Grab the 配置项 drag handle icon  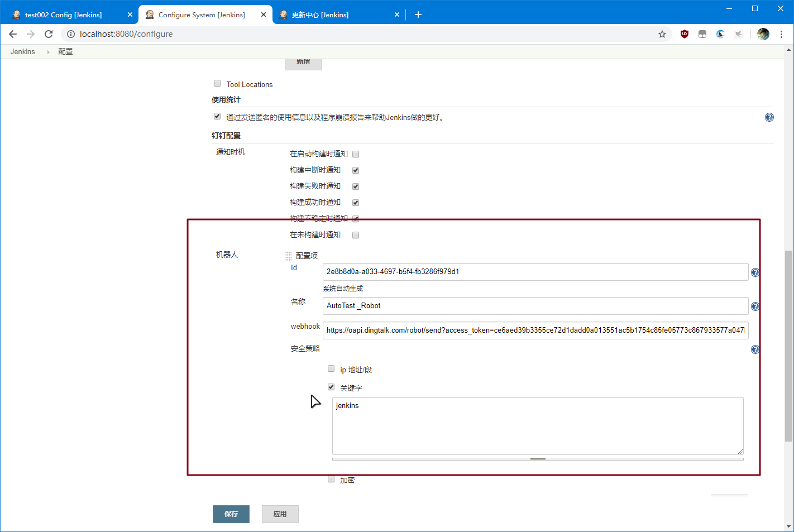click(x=289, y=256)
